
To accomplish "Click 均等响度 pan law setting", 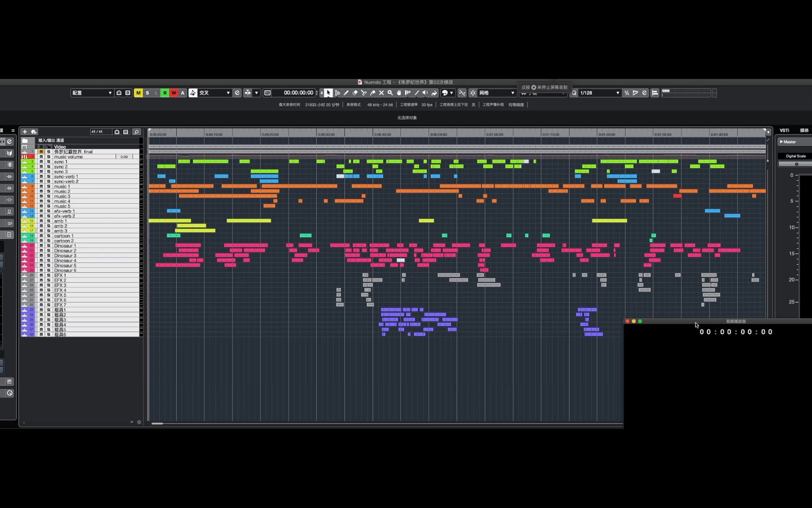I will pos(516,105).
